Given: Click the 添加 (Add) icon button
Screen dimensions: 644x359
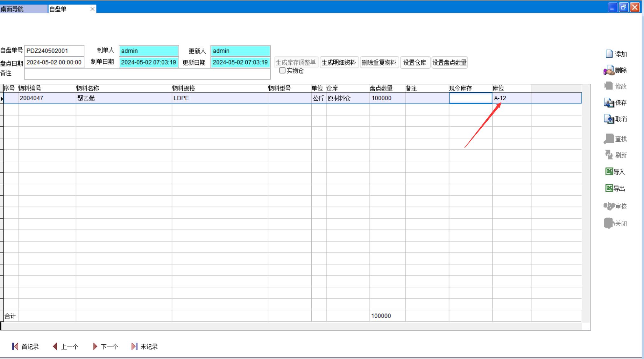Looking at the screenshot, I should click(x=616, y=54).
